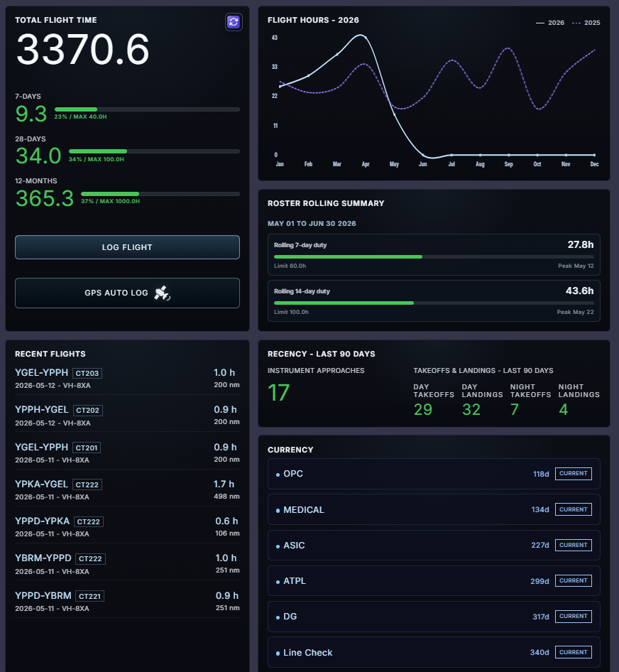619x672 pixels.
Task: Open the ASIC currency row
Action: click(x=434, y=545)
